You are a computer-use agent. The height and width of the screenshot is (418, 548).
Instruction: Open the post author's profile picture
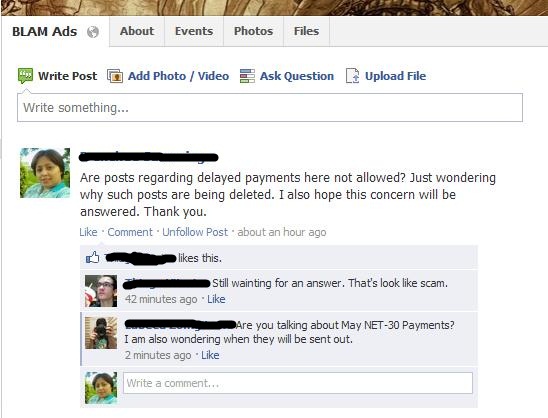pyautogui.click(x=45, y=173)
